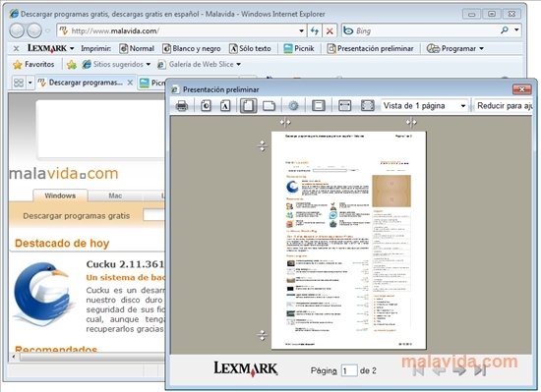Minimize the Internet Explorer window

tap(471, 14)
